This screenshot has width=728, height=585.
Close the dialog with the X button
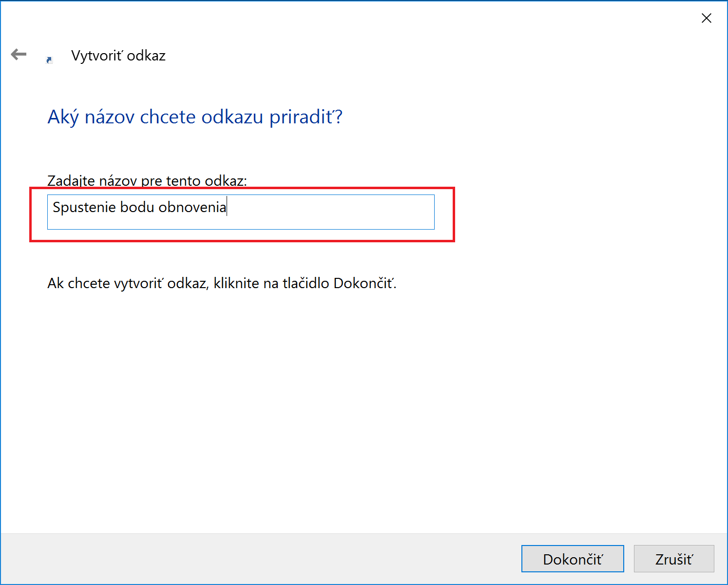(x=706, y=18)
